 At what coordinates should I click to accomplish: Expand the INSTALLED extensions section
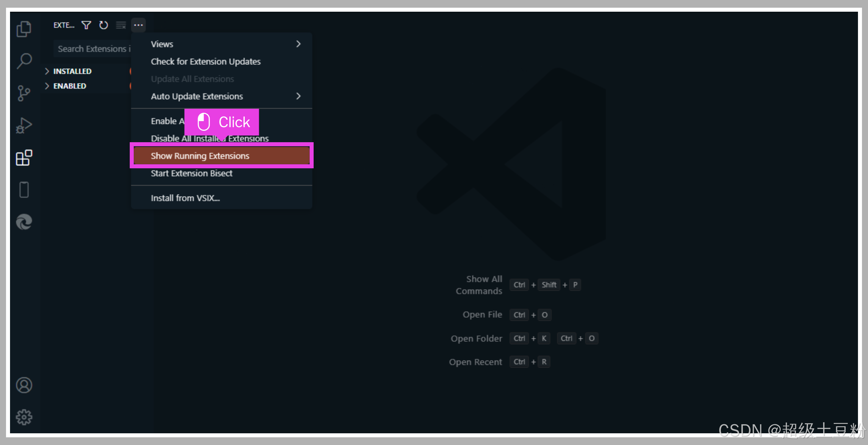72,71
